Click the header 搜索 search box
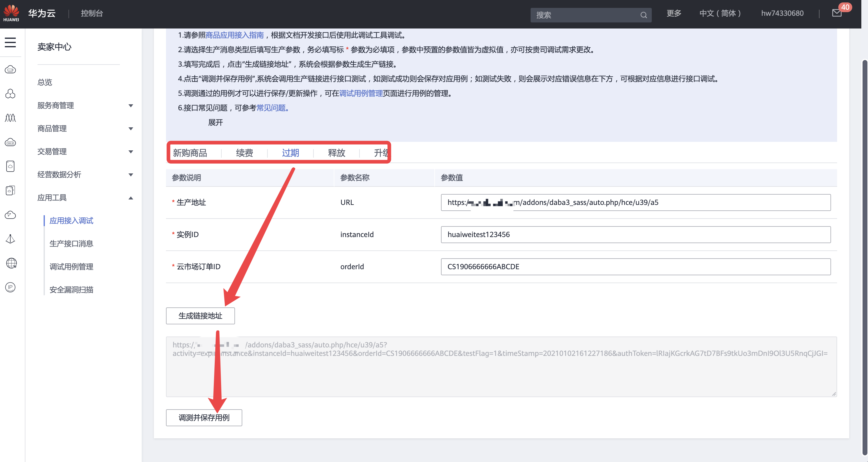The width and height of the screenshot is (868, 462). (591, 15)
